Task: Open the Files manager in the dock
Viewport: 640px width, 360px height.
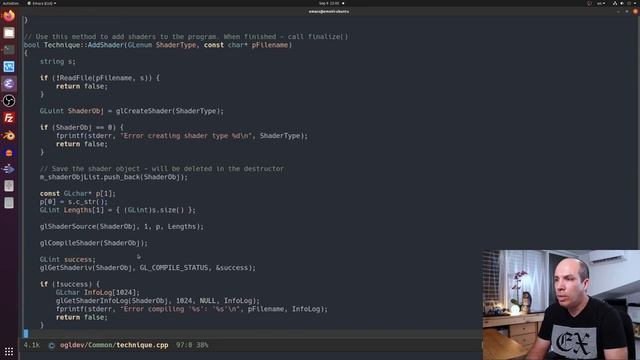Action: tap(9, 33)
